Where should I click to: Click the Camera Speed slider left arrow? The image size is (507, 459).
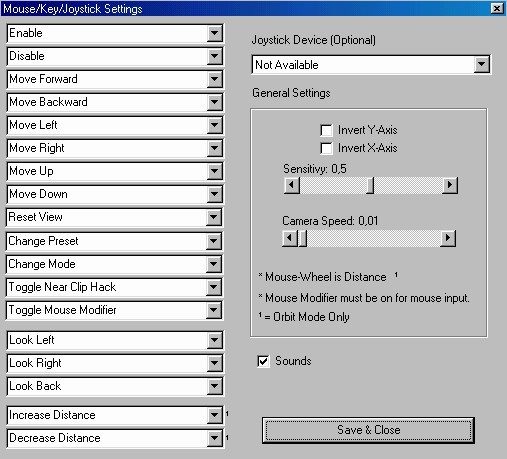290,238
